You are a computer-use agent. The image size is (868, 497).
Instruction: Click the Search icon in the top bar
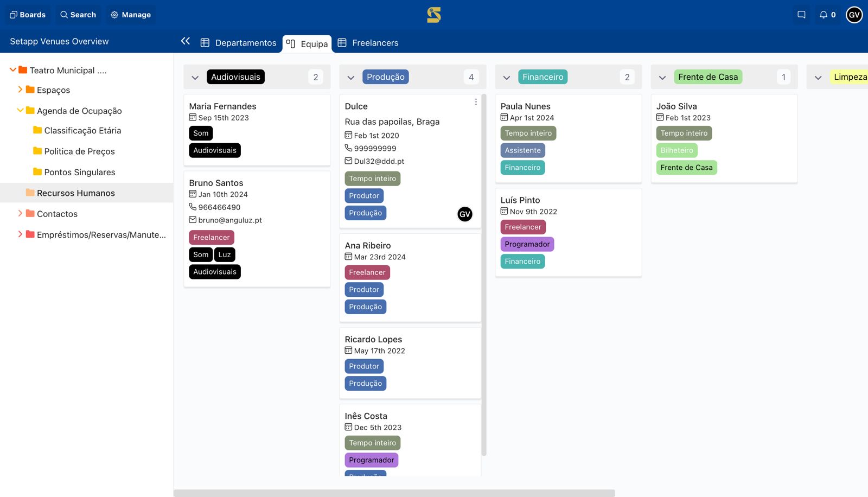(78, 15)
